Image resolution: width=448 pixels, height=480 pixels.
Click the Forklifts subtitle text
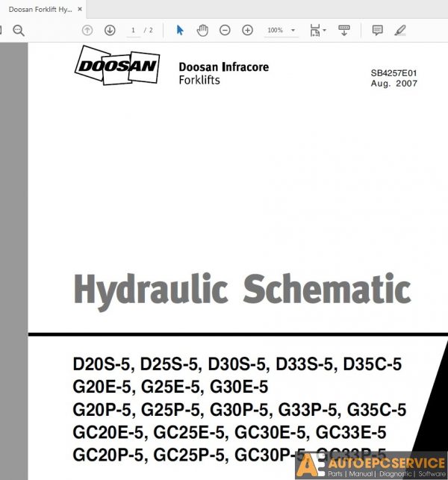[199, 80]
